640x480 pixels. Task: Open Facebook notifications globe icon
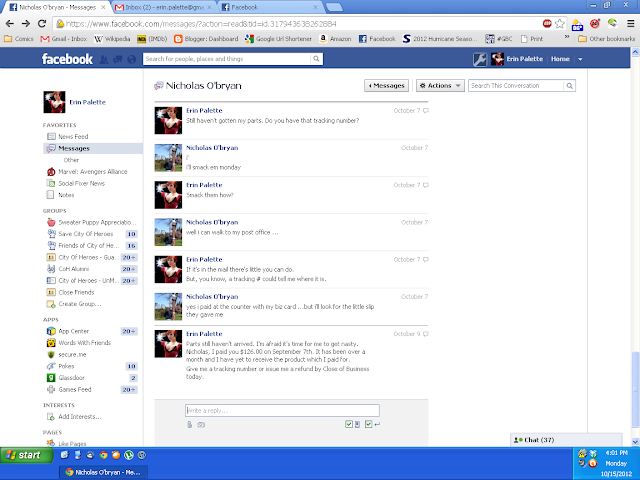(x=131, y=60)
